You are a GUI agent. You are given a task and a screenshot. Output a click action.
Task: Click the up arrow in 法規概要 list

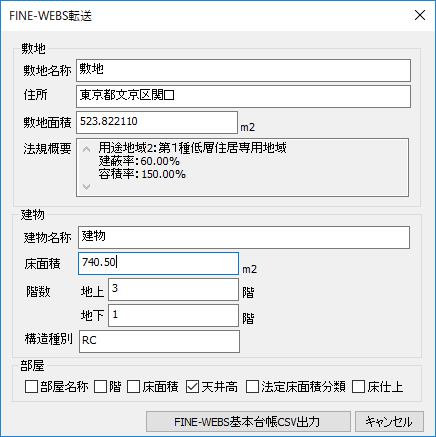[x=87, y=149]
